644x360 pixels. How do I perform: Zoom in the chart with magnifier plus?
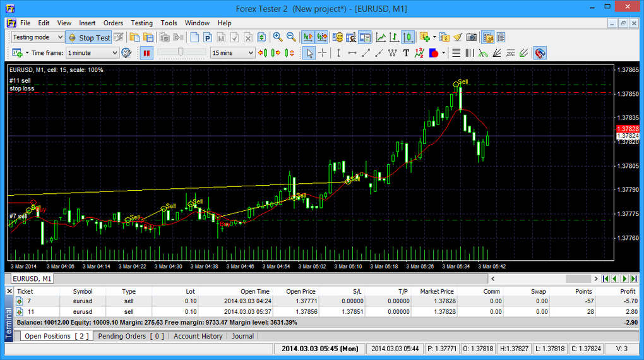pyautogui.click(x=278, y=37)
